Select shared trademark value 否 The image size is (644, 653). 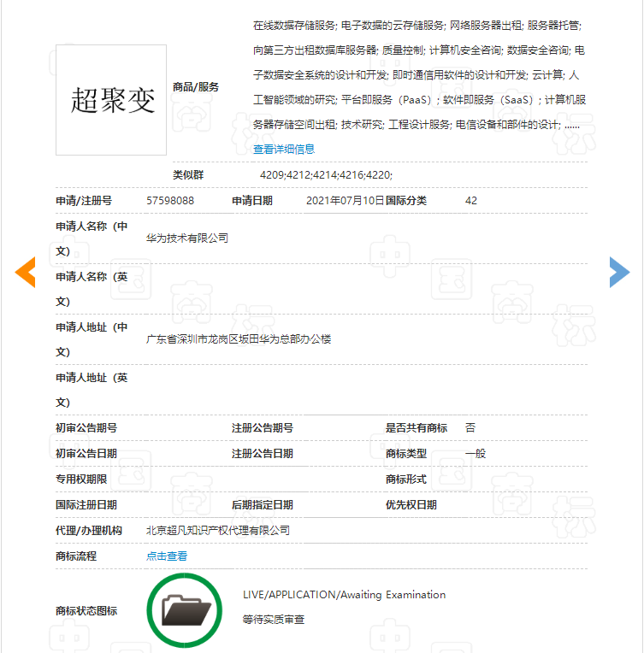(x=470, y=427)
